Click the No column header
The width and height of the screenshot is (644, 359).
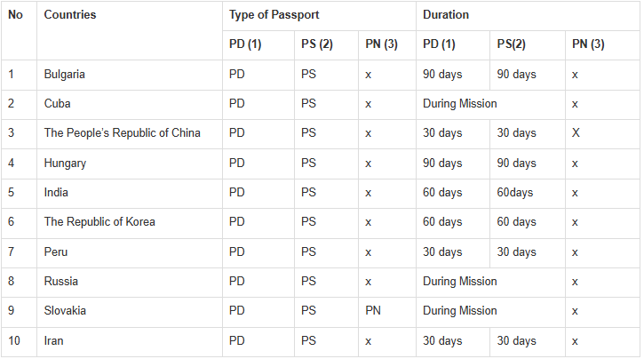[15, 15]
